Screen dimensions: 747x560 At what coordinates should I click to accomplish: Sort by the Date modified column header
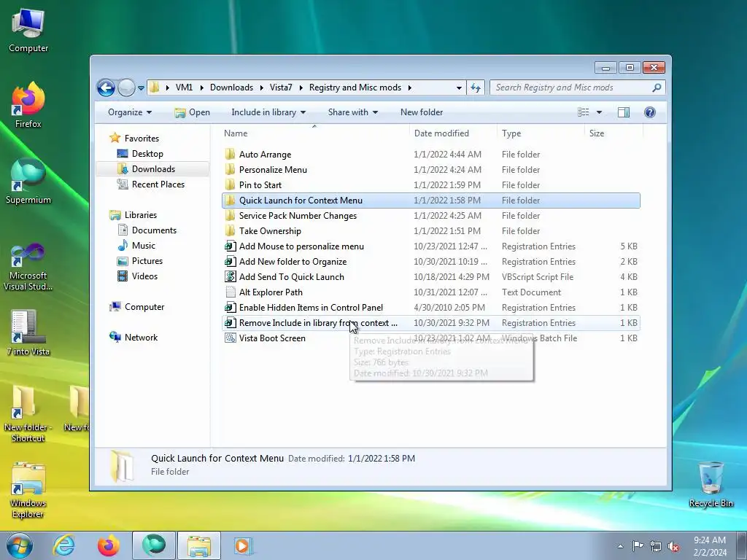coord(441,133)
